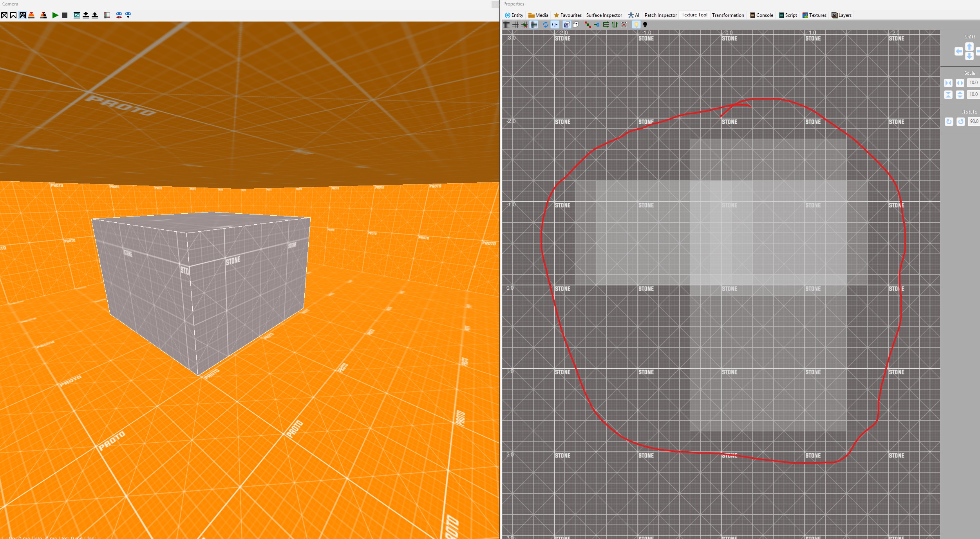The image size is (980, 539).
Task: Open the Surface Inspector tab
Action: pos(604,15)
